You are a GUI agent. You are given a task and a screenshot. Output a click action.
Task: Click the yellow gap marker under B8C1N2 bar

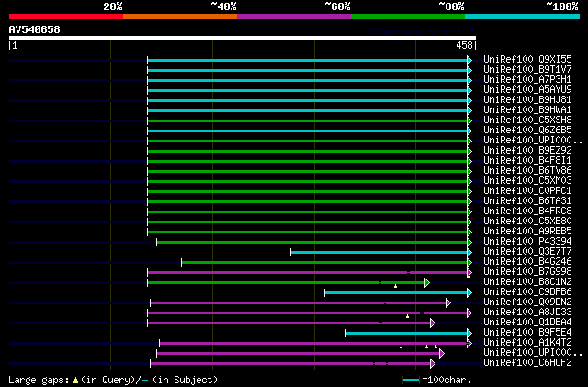coord(395,287)
